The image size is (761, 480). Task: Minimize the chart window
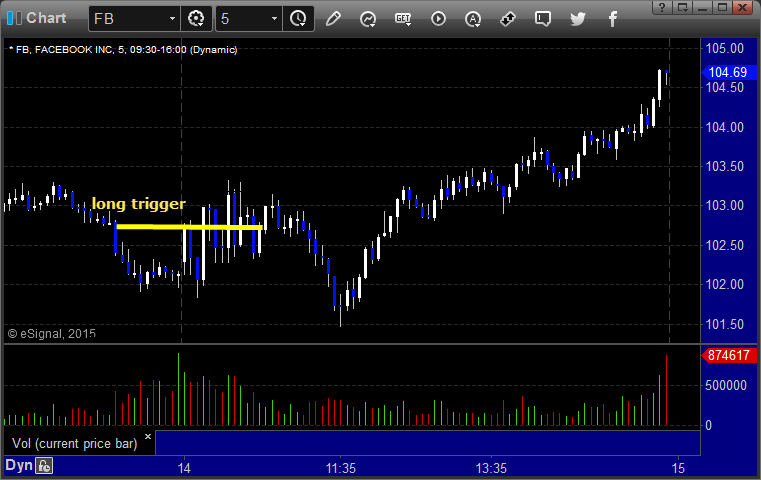point(702,7)
